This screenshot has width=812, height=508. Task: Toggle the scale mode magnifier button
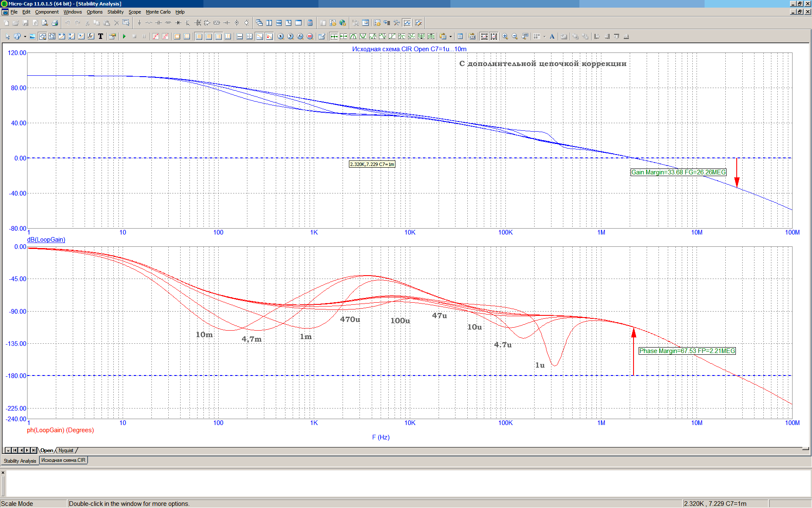pos(43,36)
